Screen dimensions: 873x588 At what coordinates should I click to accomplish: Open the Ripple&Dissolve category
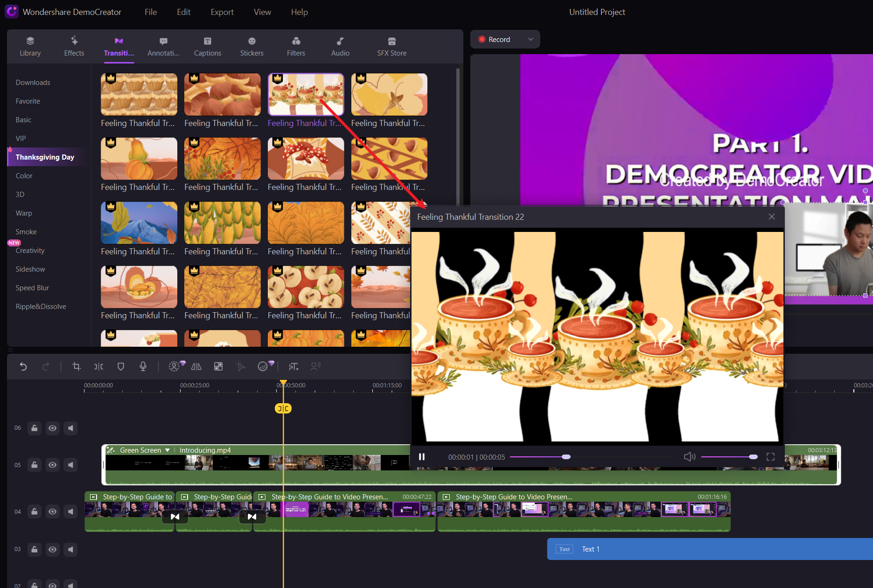[41, 307]
